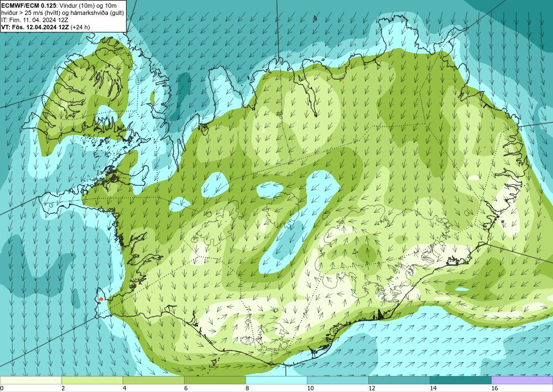The height and width of the screenshot is (392, 553).
Task: Select the pale cyan 8–10 m/s legend swatch
Action: [x=276, y=380]
